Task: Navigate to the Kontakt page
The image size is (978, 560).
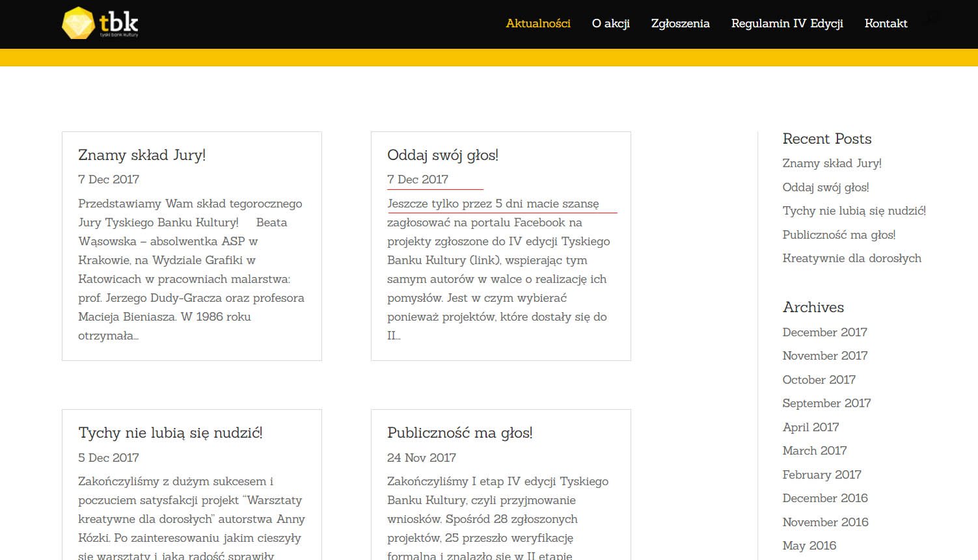Action: (x=886, y=23)
